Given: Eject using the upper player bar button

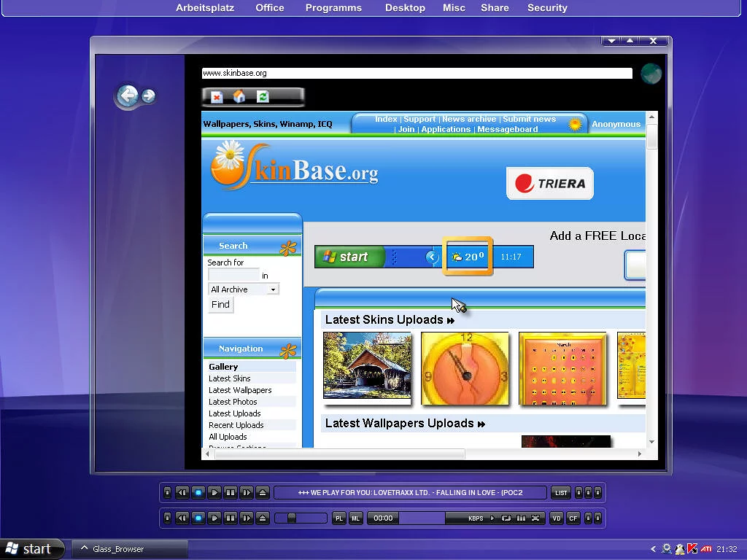Looking at the screenshot, I should [x=263, y=493].
